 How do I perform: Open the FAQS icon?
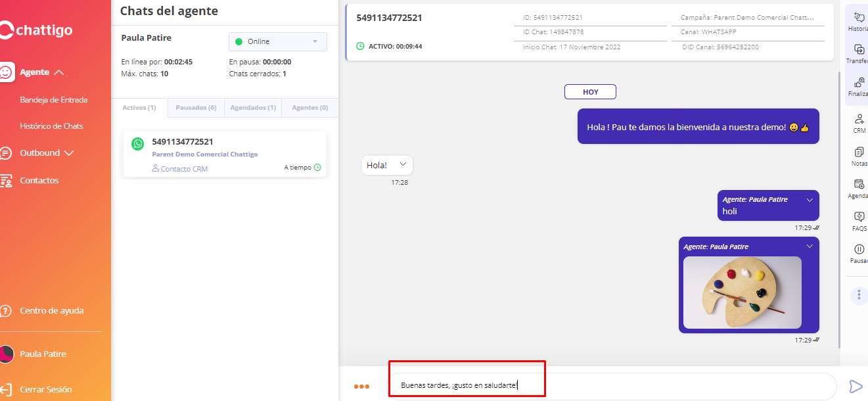[x=859, y=218]
